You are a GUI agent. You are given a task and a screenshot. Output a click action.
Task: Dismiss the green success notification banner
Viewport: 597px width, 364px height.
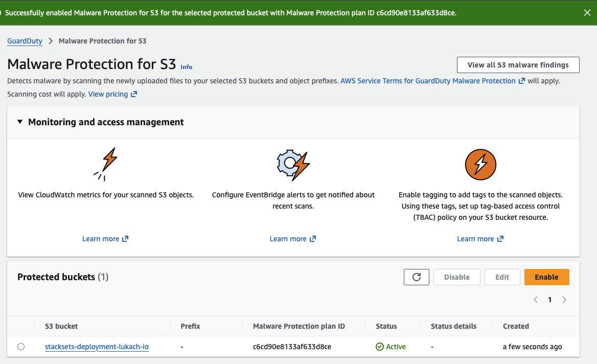pyautogui.click(x=587, y=13)
